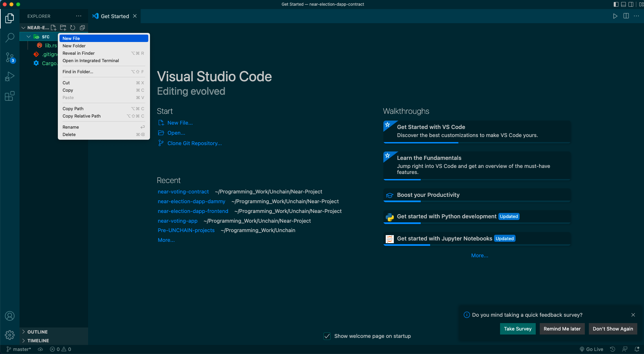The image size is (644, 354).
Task: Open notifications bell in status bar
Action: pos(637,349)
